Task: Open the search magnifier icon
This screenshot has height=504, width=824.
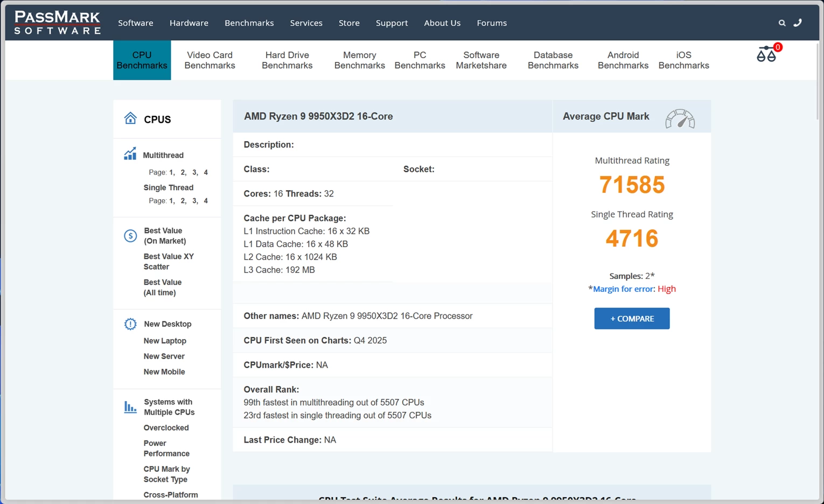Action: 782,23
